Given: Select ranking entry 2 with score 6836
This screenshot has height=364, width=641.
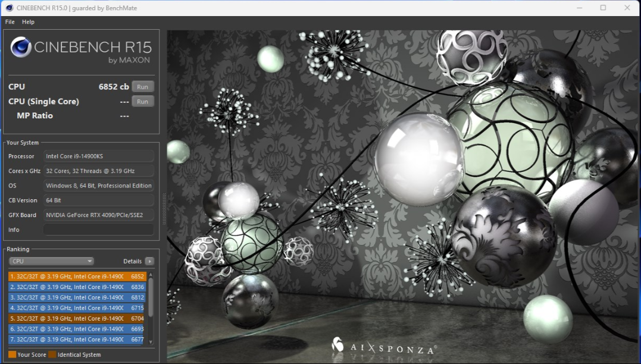Looking at the screenshot, I should tap(77, 287).
